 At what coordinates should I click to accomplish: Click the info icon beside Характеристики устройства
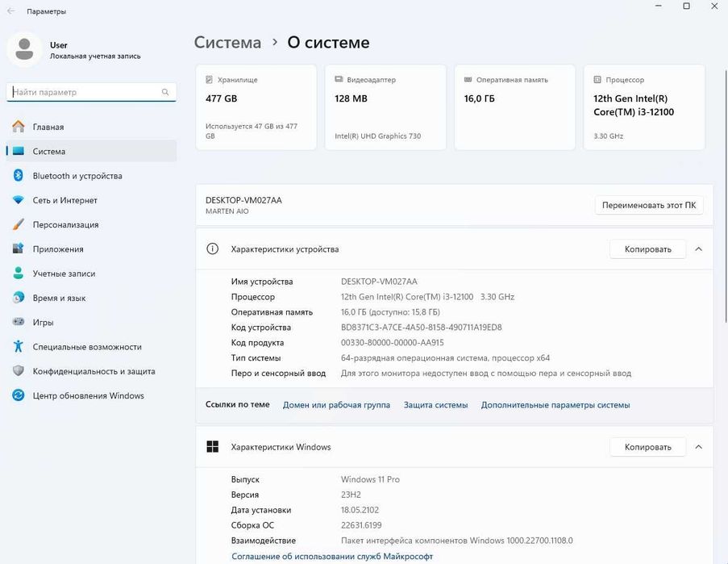point(212,249)
